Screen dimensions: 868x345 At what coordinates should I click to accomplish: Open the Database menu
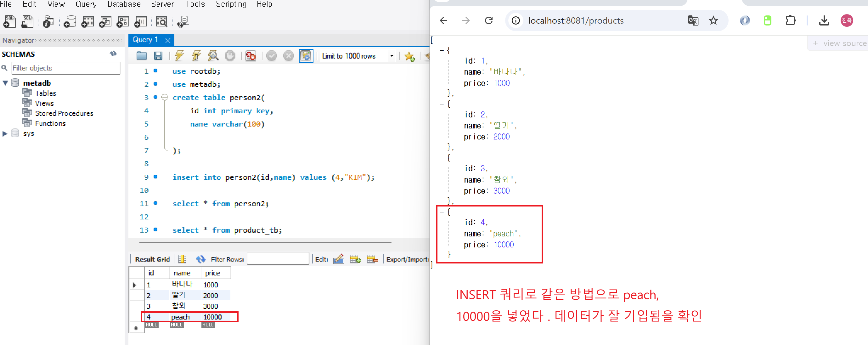tap(124, 4)
